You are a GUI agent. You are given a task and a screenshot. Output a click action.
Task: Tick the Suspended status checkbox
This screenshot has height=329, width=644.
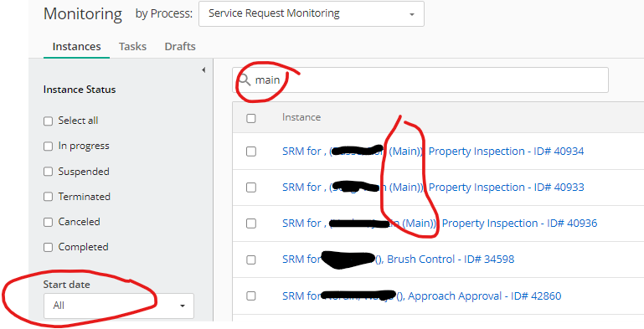point(48,172)
